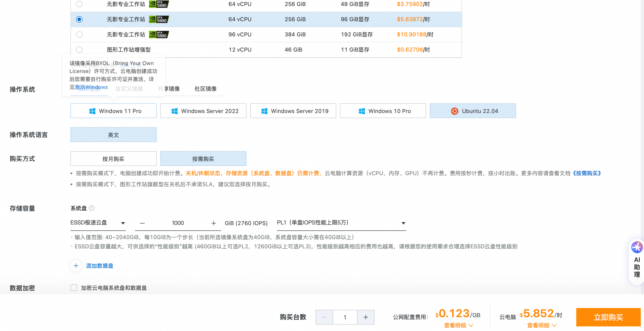
Task: Decrease disk size with minus stepper
Action: [x=142, y=223]
